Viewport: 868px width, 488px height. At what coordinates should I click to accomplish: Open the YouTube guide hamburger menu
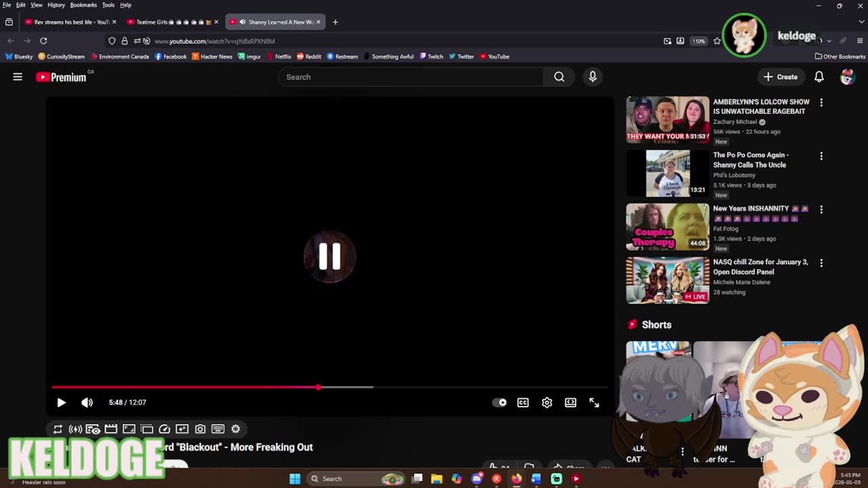18,77
